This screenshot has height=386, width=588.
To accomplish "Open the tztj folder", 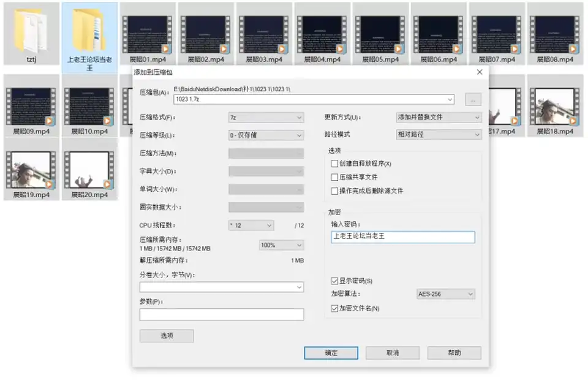I will click(31, 34).
